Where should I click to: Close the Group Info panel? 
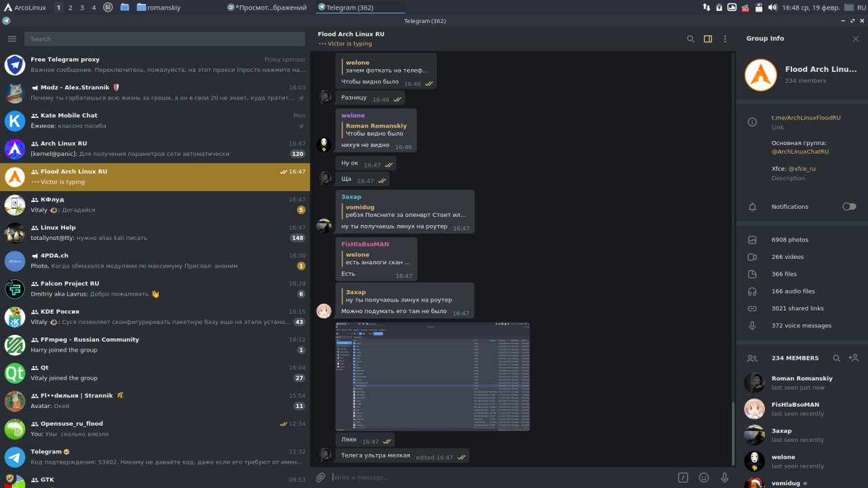tap(856, 39)
